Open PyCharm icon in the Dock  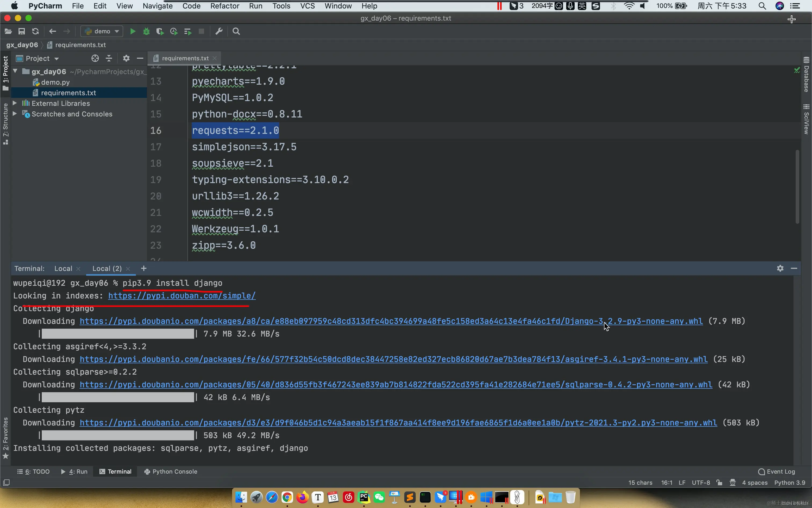364,497
